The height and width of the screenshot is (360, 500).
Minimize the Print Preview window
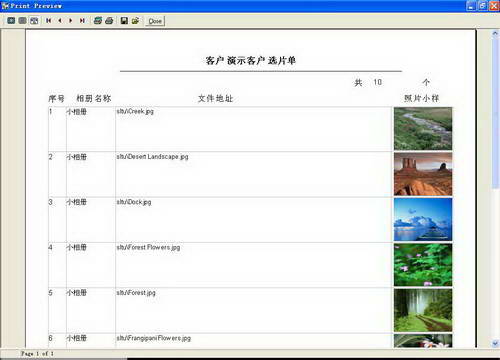[x=471, y=6]
